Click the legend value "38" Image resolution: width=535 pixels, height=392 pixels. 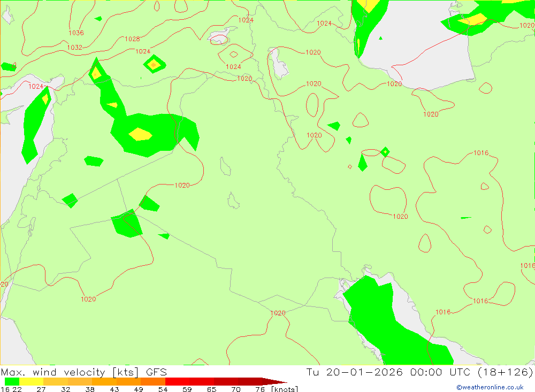(90, 389)
